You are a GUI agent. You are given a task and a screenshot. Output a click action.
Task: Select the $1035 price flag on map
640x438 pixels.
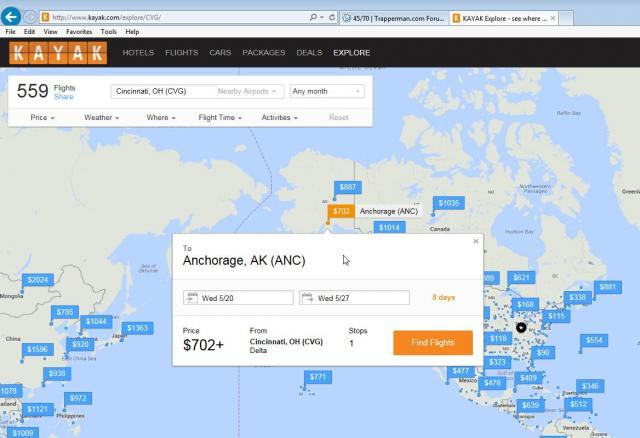[x=449, y=203]
